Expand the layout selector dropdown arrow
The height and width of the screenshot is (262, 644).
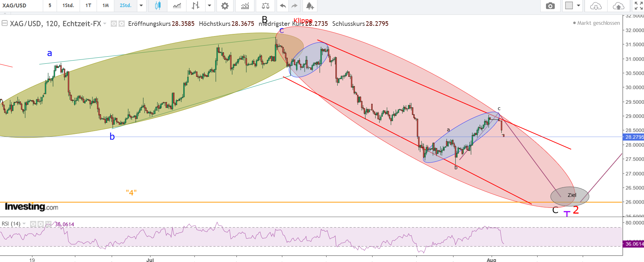[579, 6]
